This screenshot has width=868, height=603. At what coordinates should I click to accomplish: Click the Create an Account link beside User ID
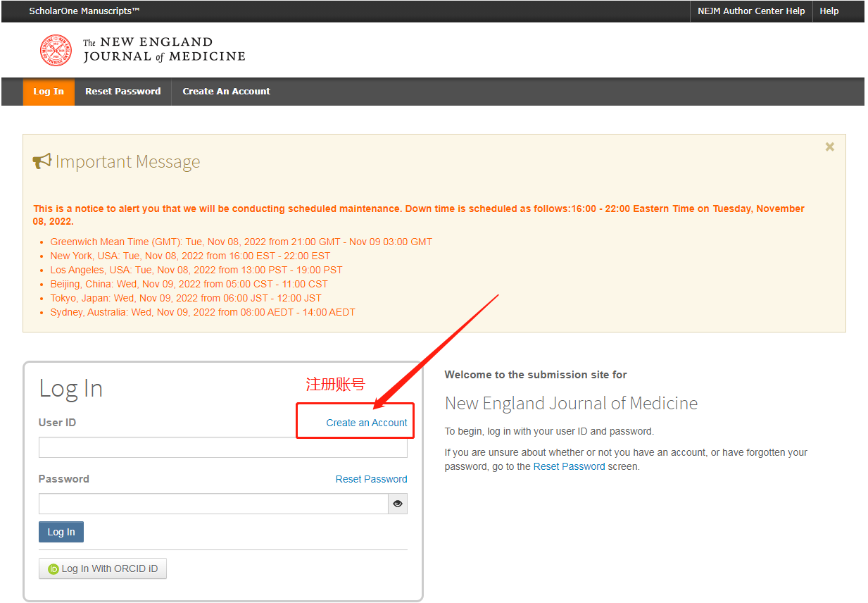367,423
